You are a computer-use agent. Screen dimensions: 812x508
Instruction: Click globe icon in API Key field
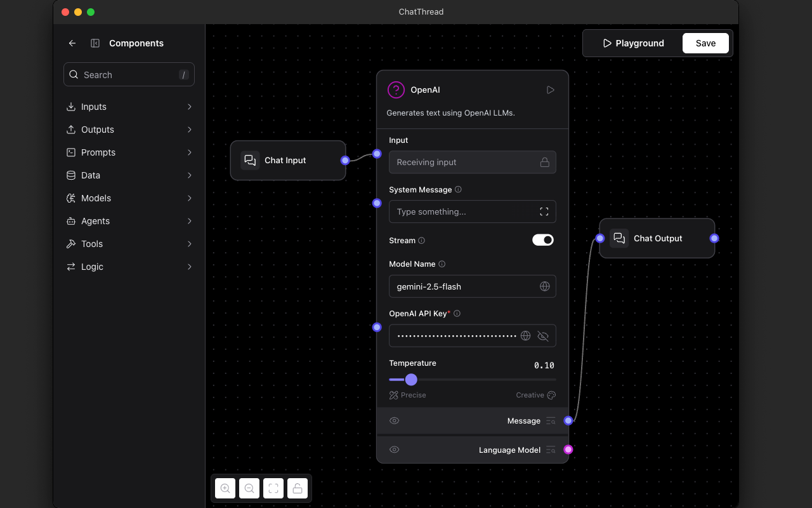point(525,336)
